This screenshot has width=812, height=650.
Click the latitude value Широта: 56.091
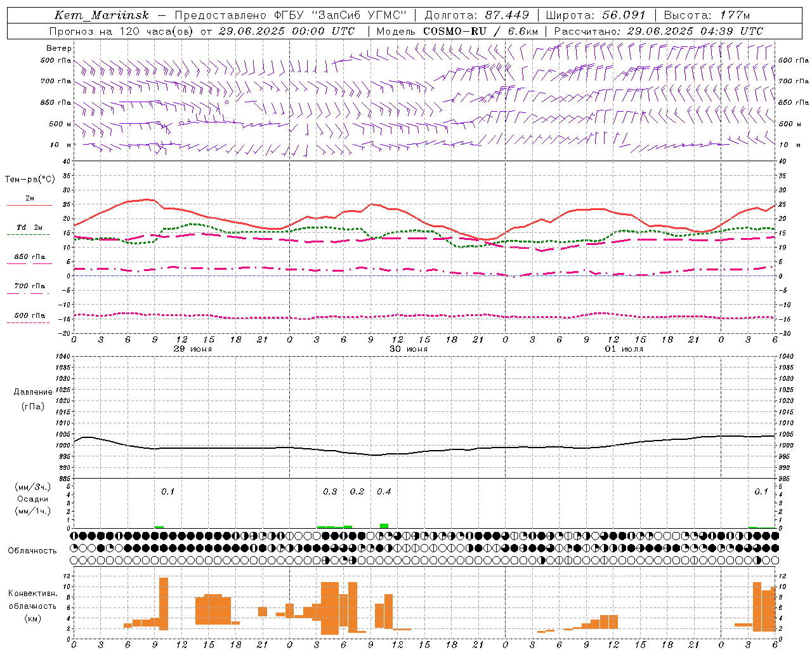coord(596,15)
